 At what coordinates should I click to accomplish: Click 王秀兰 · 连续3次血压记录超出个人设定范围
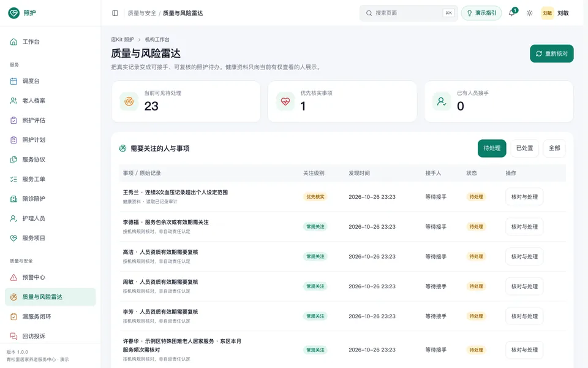coord(175,192)
